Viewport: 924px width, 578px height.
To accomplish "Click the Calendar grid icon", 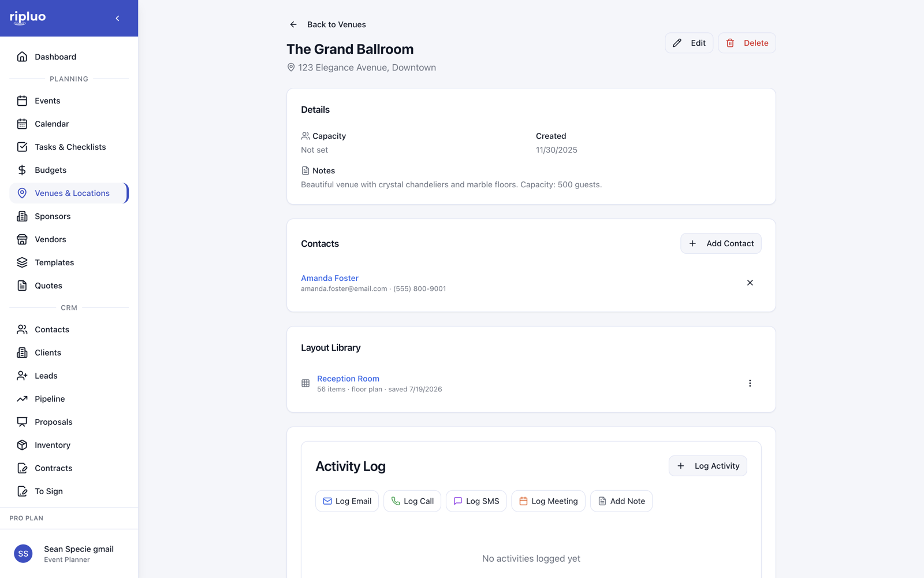I will [22, 124].
